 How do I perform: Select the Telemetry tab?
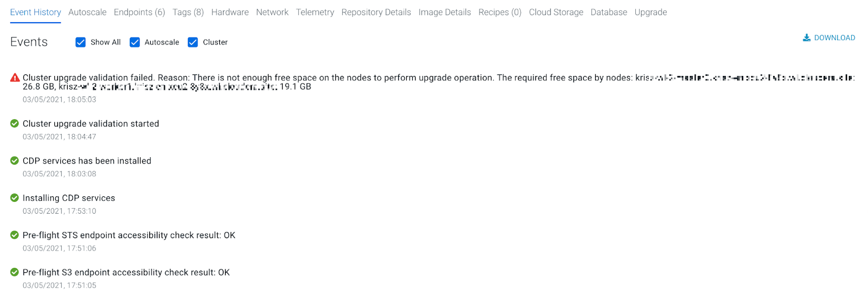315,12
